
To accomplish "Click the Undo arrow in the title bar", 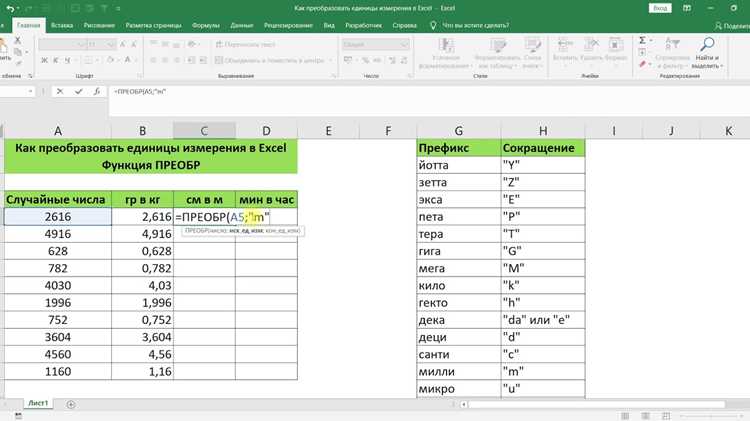I will (x=10, y=9).
